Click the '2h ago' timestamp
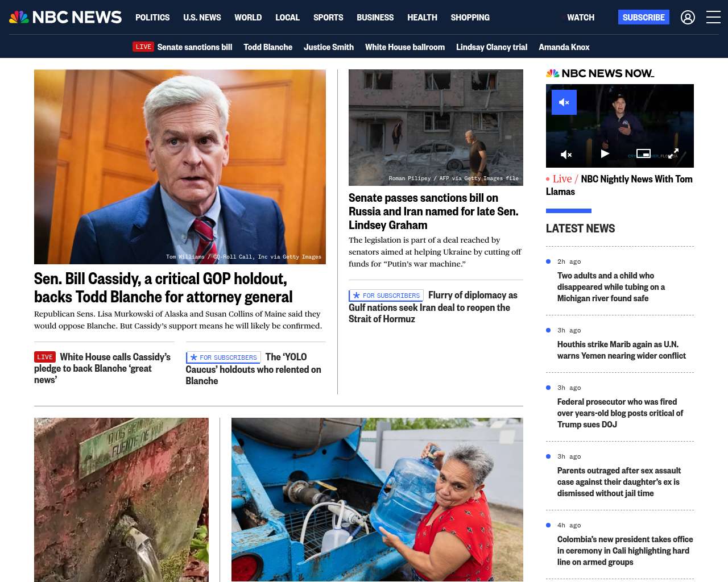The image size is (728, 582). tap(569, 261)
